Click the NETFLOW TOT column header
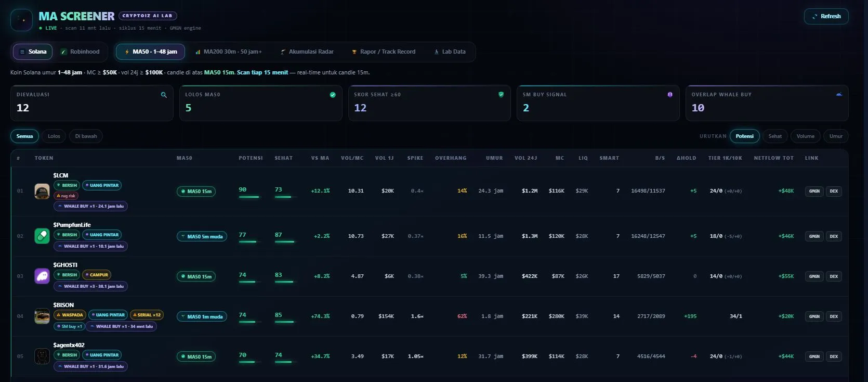 click(774, 158)
